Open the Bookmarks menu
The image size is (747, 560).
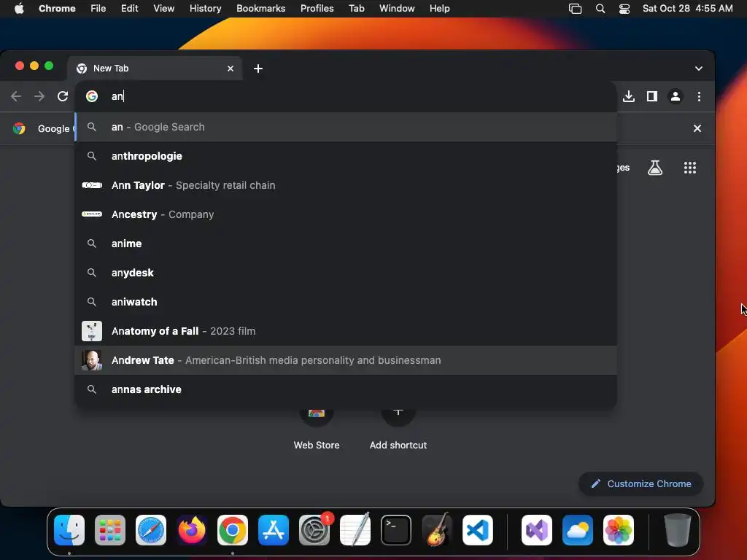click(x=261, y=9)
